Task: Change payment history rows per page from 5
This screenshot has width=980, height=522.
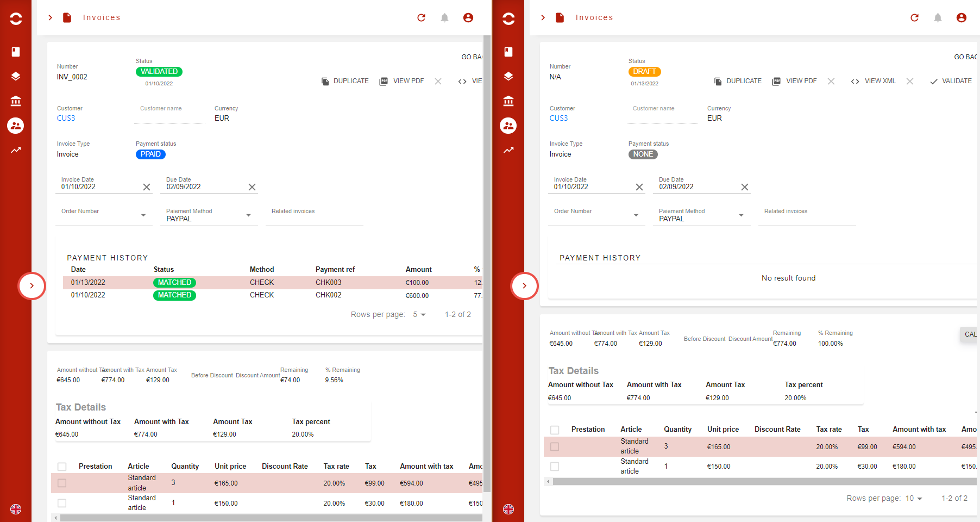Action: (x=419, y=315)
